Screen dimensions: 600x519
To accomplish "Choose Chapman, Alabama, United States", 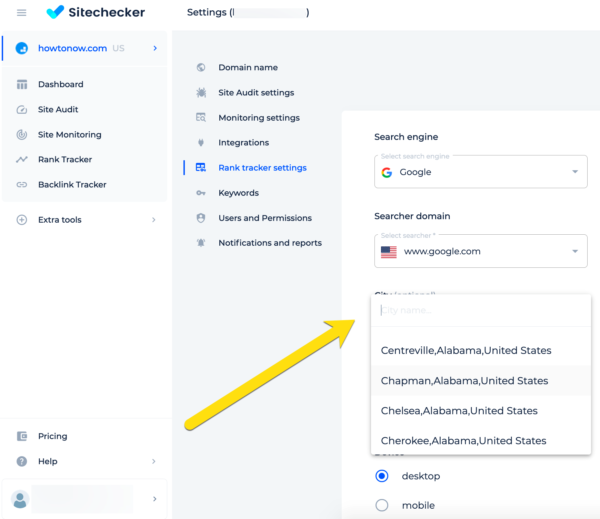I will click(x=481, y=380).
